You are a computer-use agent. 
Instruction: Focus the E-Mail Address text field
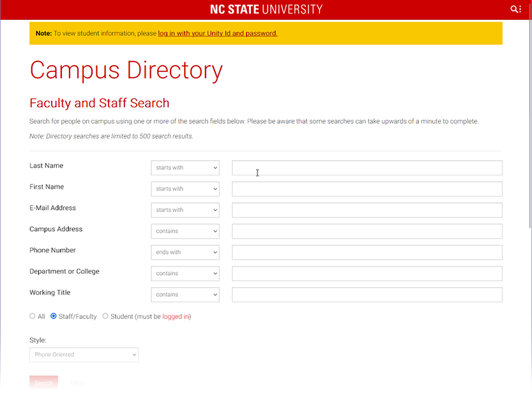[x=367, y=210]
